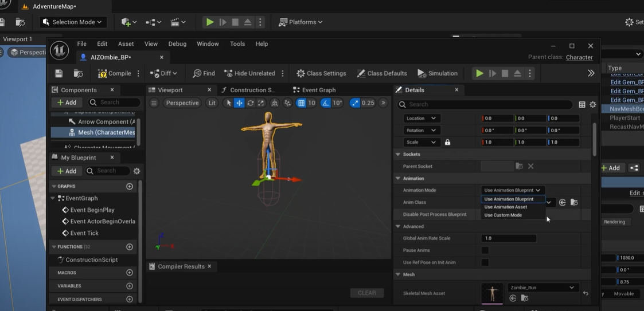The width and height of the screenshot is (644, 311).
Task: Click the Scale lock ratio icon
Action: [447, 142]
